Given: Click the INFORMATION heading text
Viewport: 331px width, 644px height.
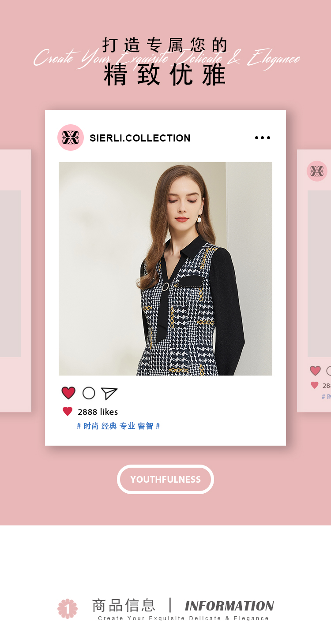Looking at the screenshot, I should click(x=229, y=606).
